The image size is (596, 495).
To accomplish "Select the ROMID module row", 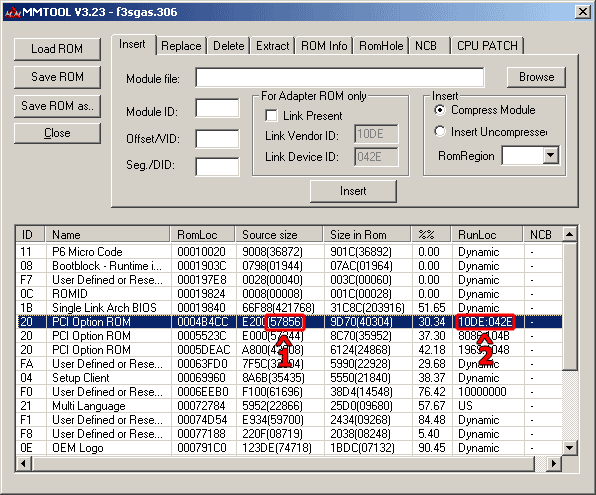I will [290, 294].
